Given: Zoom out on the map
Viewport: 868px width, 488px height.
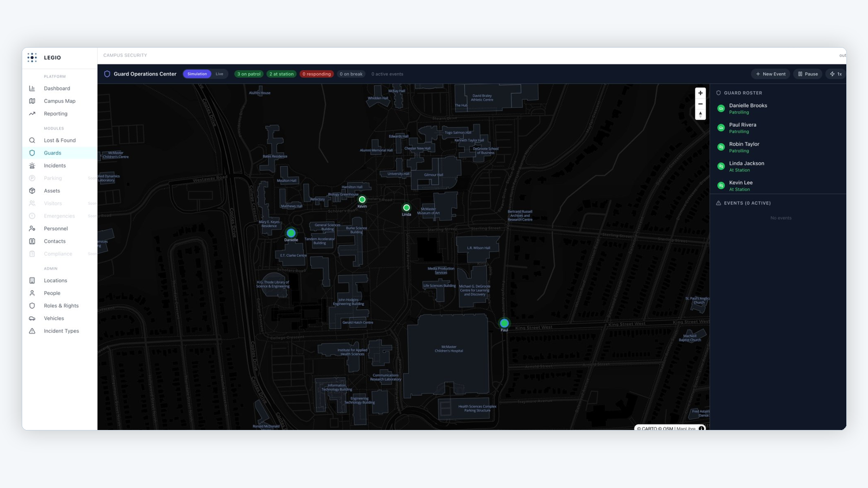Looking at the screenshot, I should point(700,104).
